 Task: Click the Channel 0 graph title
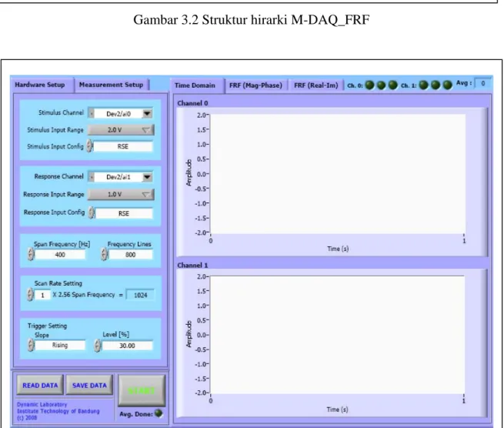(x=192, y=103)
